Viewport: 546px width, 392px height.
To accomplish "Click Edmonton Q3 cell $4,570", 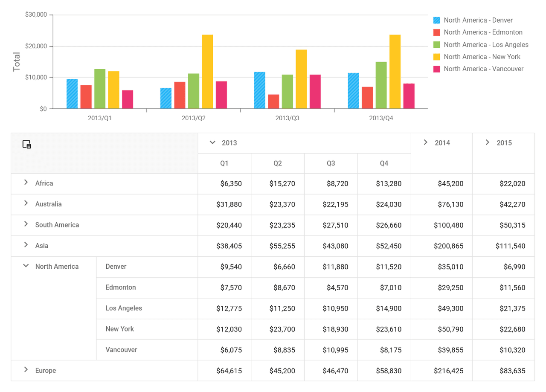I will (331, 288).
